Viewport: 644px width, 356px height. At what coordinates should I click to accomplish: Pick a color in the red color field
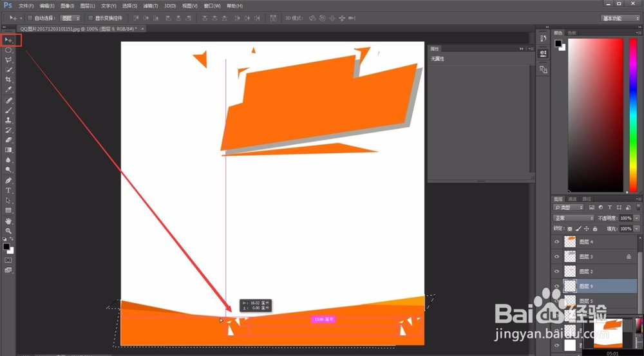pyautogui.click(x=596, y=115)
